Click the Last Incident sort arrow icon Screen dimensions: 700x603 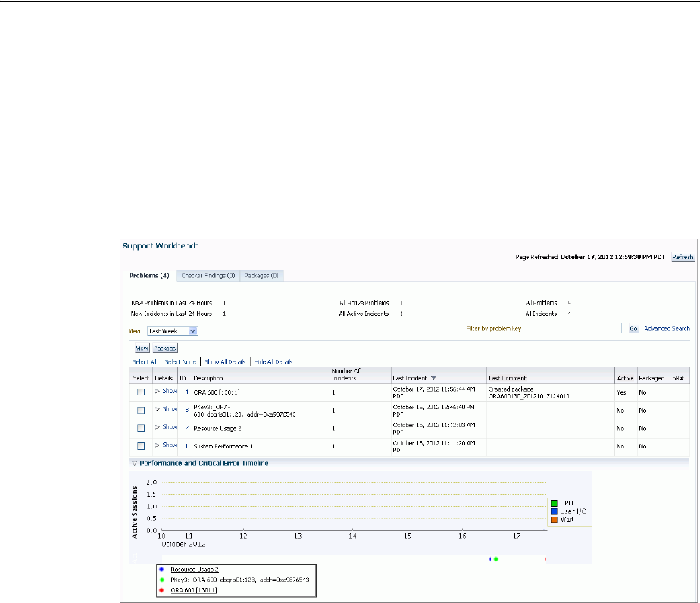pyautogui.click(x=433, y=377)
